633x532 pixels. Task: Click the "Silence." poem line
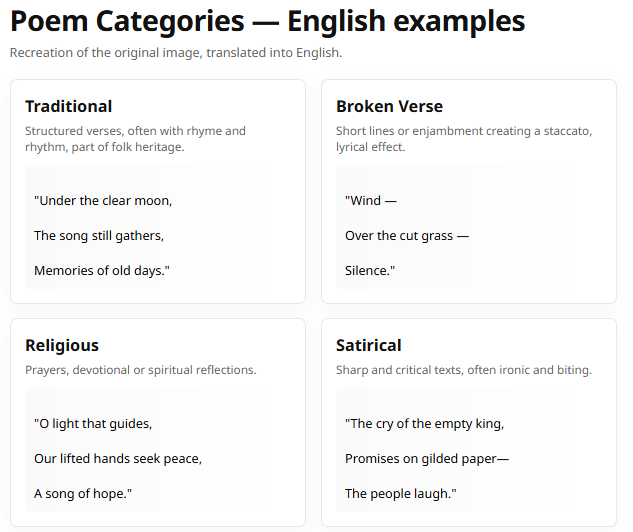tap(370, 270)
